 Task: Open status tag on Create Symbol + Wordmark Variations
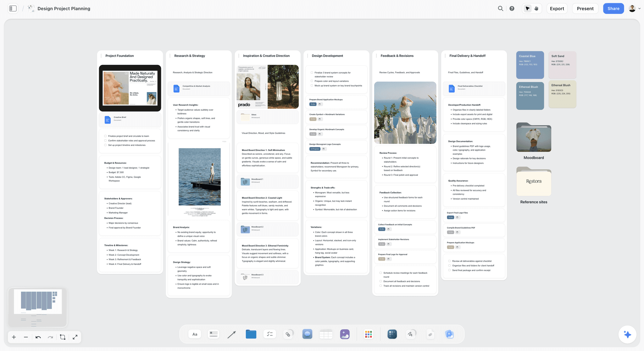[x=313, y=119]
